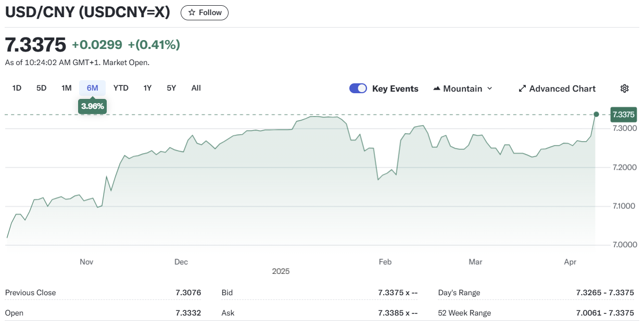Switch to 1M time range
The height and width of the screenshot is (327, 644).
click(66, 88)
